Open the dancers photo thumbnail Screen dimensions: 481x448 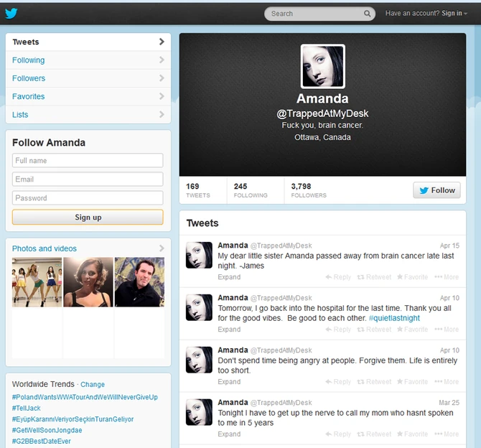point(37,282)
